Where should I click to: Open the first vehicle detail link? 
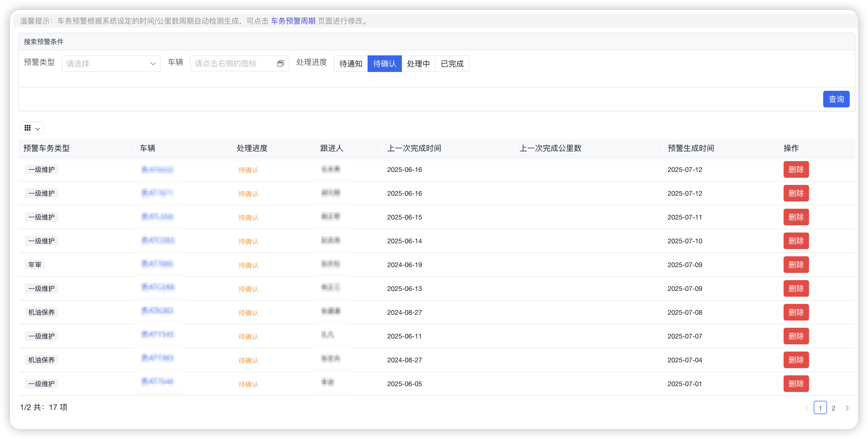pyautogui.click(x=157, y=170)
